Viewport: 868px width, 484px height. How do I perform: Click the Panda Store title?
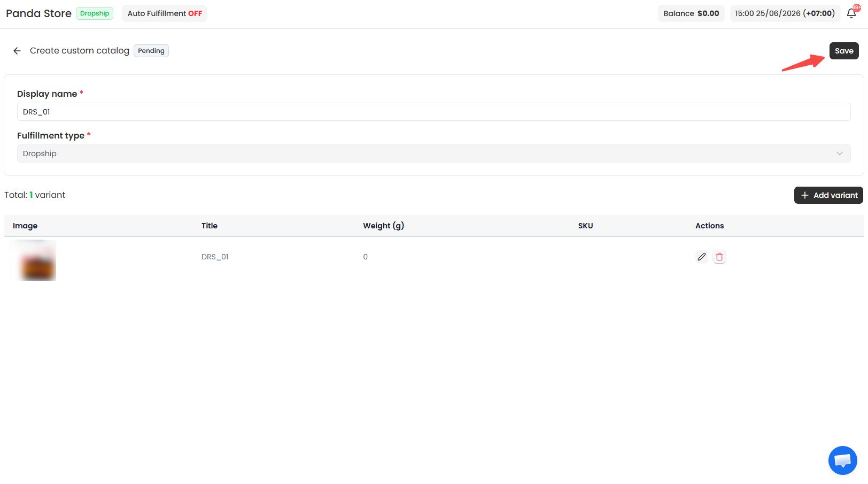click(x=38, y=13)
